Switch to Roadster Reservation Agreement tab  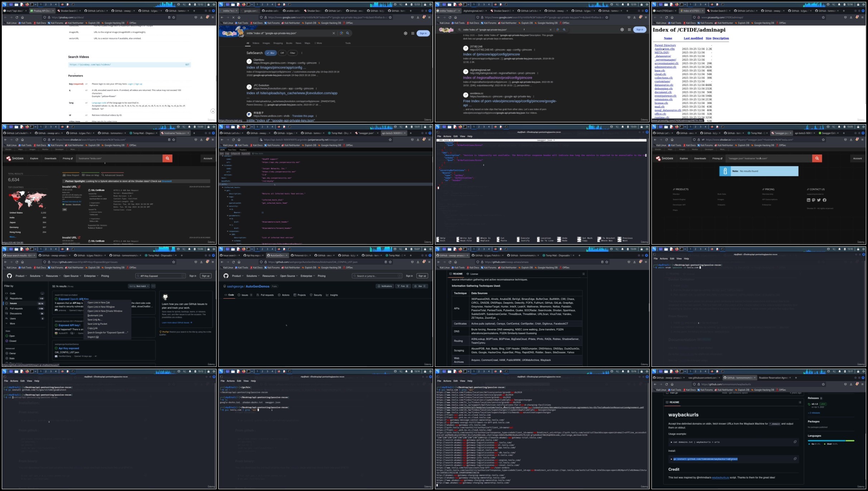[773, 378]
